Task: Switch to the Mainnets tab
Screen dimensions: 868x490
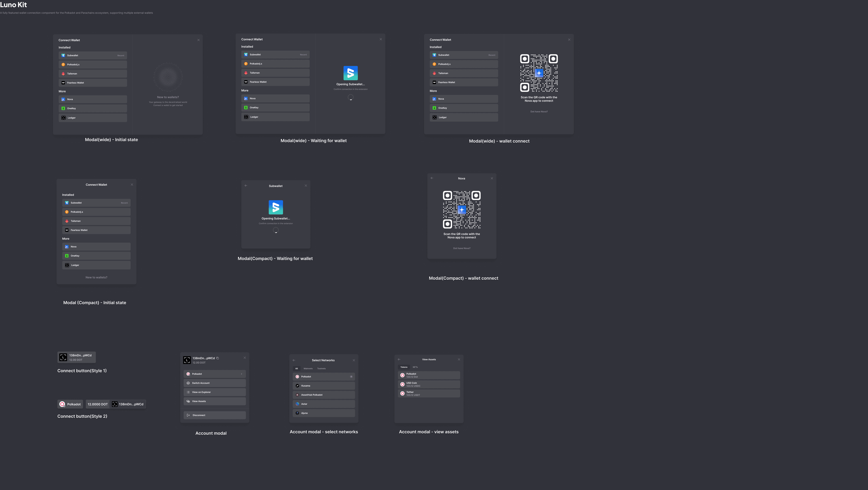Action: [308, 368]
